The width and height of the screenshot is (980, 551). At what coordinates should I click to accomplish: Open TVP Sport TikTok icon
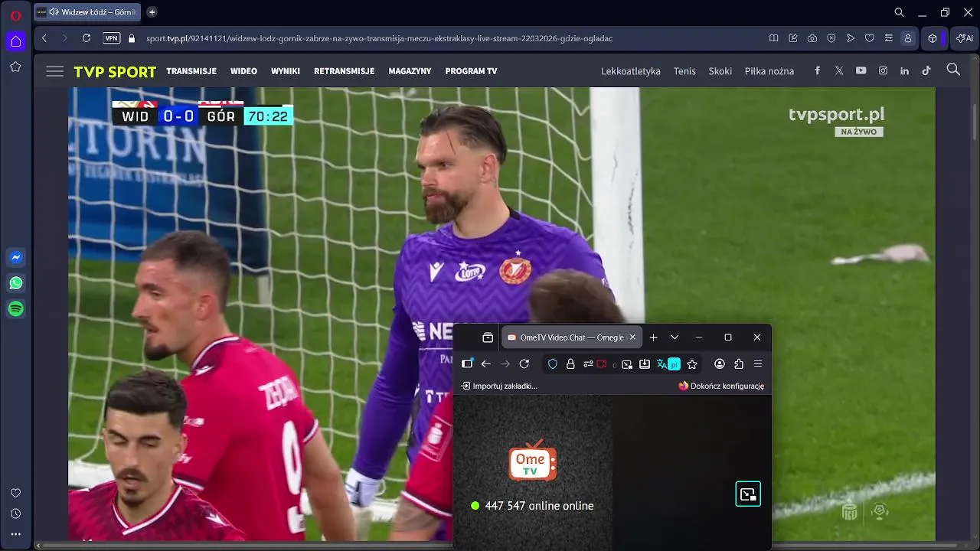(926, 70)
